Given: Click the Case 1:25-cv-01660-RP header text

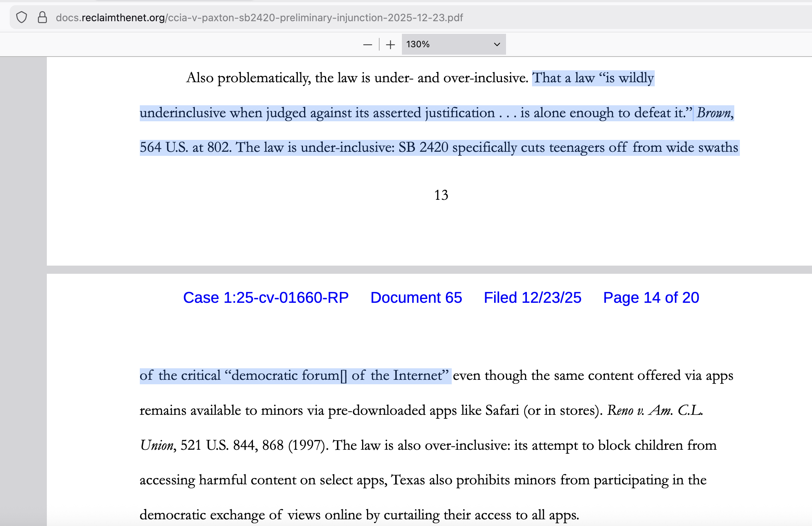Looking at the screenshot, I should tap(265, 298).
